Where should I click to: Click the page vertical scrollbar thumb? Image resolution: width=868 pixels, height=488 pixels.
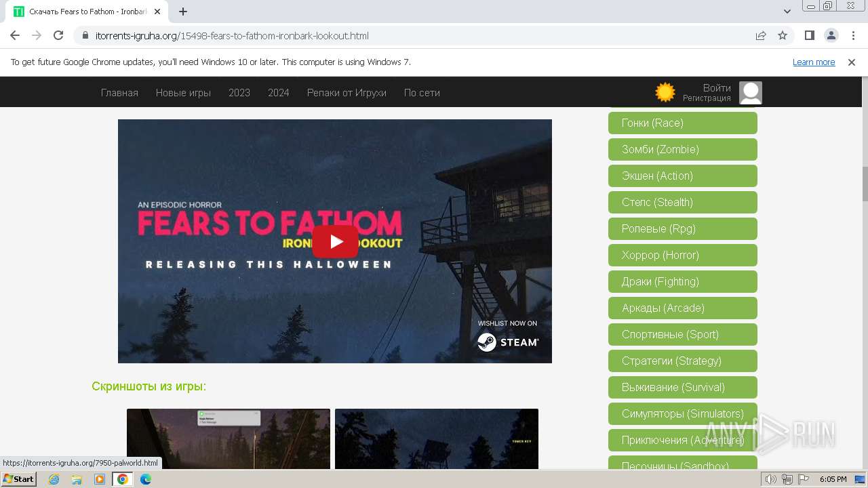[x=865, y=183]
